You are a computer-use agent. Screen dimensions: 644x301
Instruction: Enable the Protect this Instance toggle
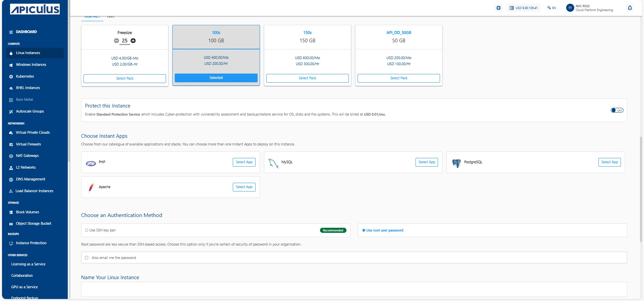click(616, 110)
